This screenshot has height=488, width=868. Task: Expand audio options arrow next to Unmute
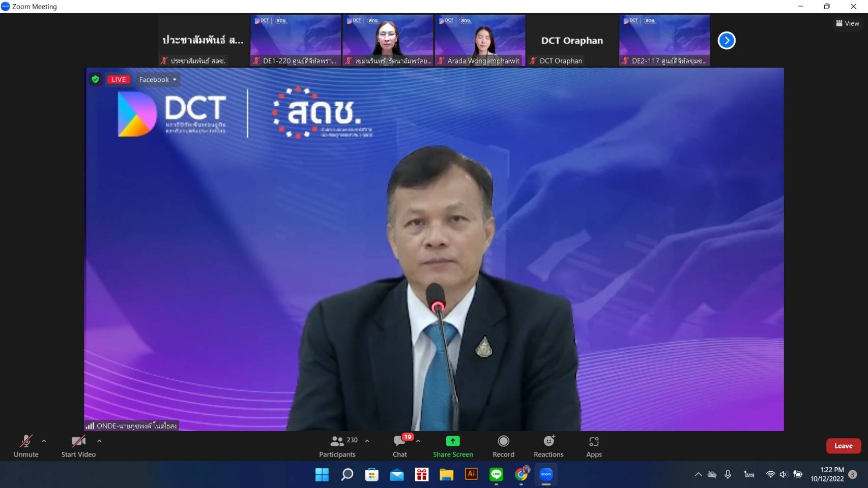click(44, 441)
